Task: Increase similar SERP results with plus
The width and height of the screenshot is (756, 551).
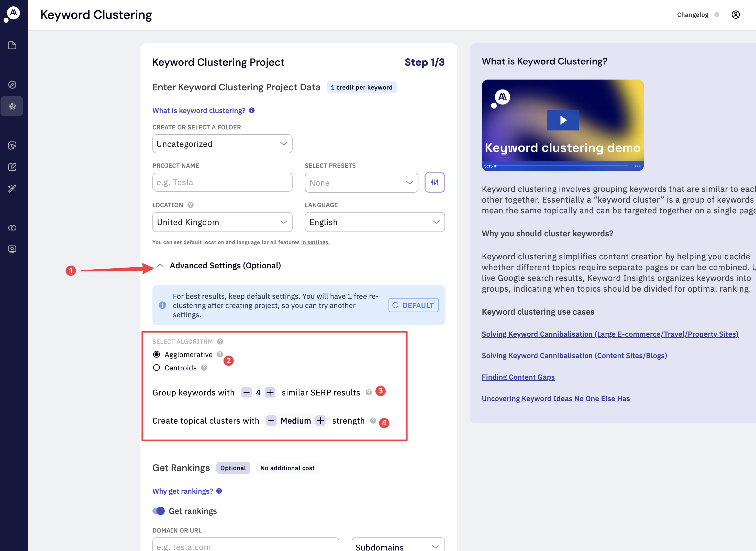Action: 270,393
